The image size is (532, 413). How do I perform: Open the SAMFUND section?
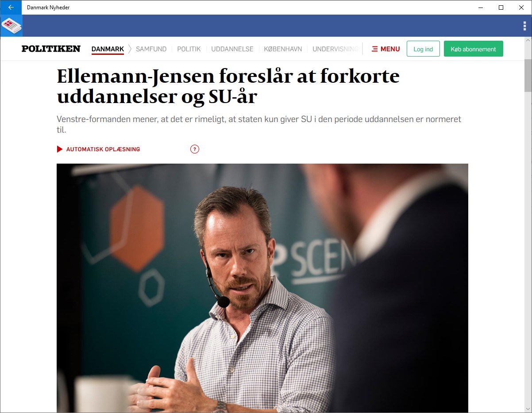(151, 49)
